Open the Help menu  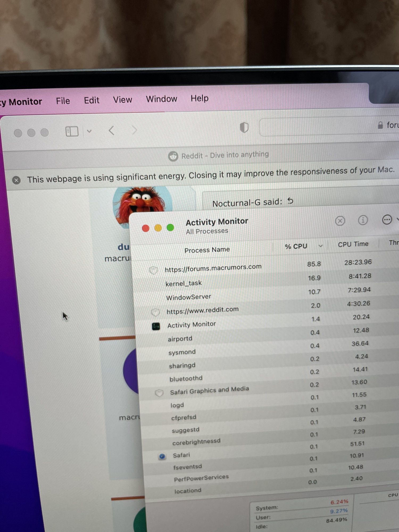click(199, 98)
